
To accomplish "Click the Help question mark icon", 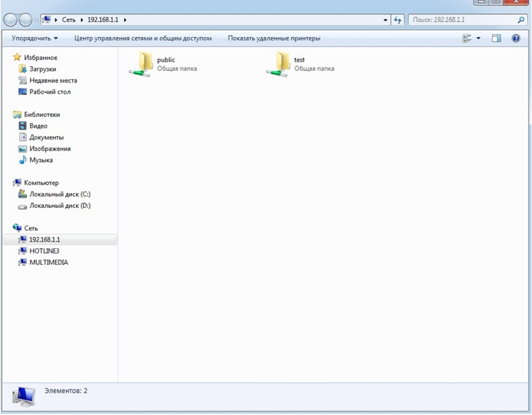I will pos(516,38).
